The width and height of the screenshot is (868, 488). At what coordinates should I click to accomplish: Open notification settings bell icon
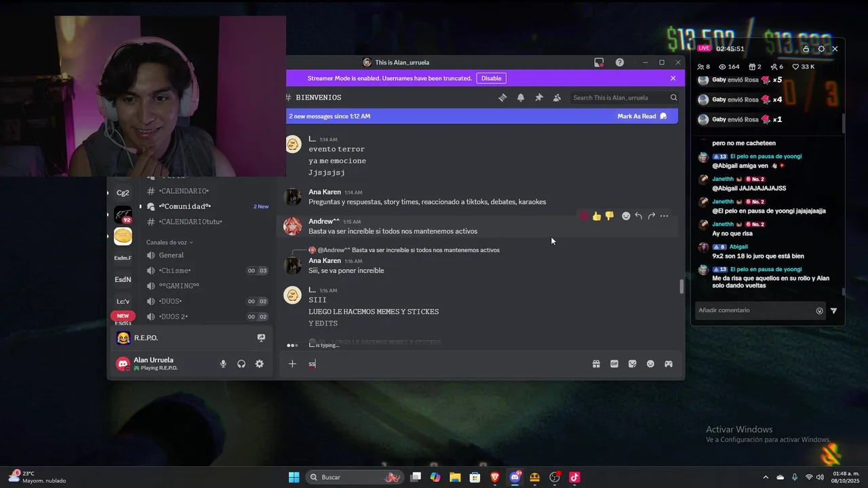[521, 98]
